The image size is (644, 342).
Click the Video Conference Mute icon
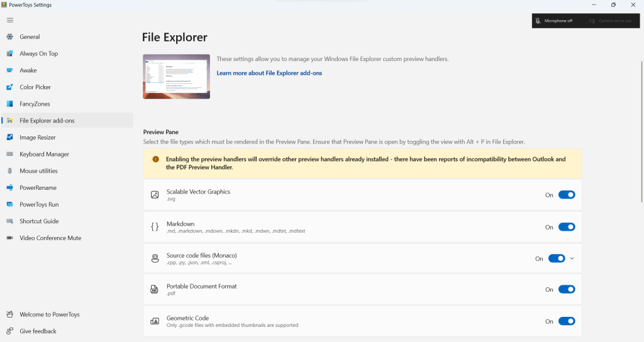[10, 238]
